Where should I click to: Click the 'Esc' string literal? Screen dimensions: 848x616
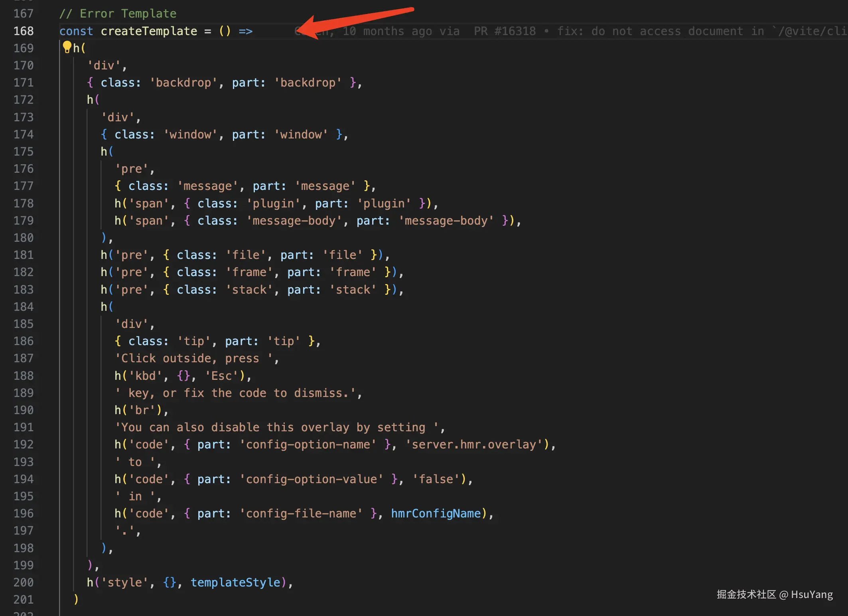[x=221, y=376]
